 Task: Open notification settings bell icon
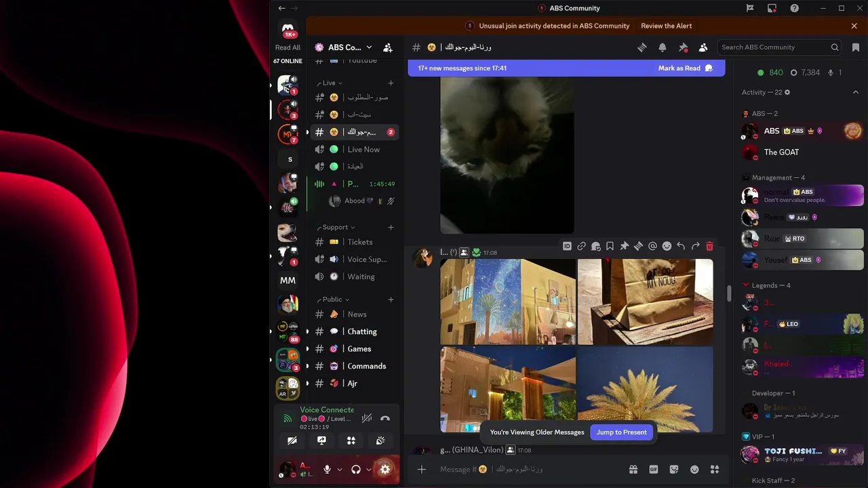(663, 47)
